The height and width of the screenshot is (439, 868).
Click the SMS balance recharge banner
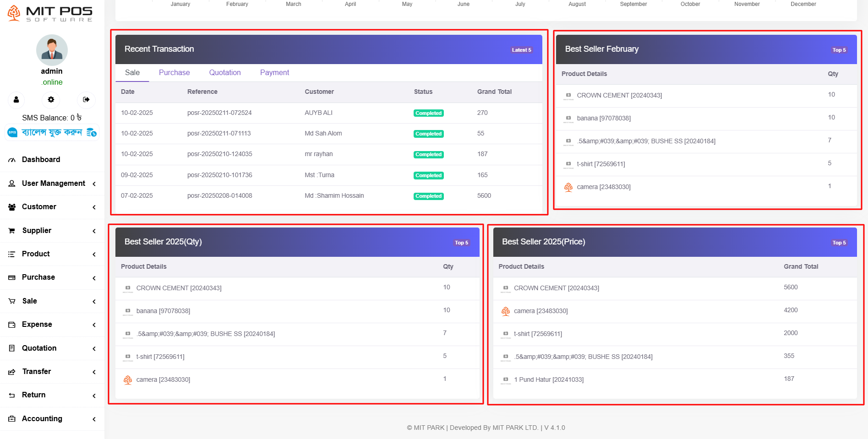coord(52,133)
